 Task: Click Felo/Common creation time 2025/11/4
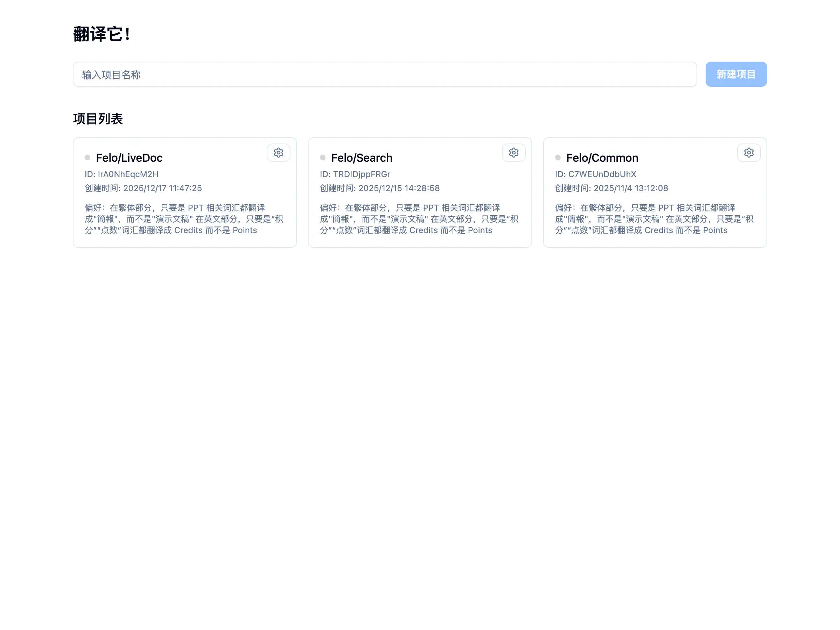click(x=611, y=188)
